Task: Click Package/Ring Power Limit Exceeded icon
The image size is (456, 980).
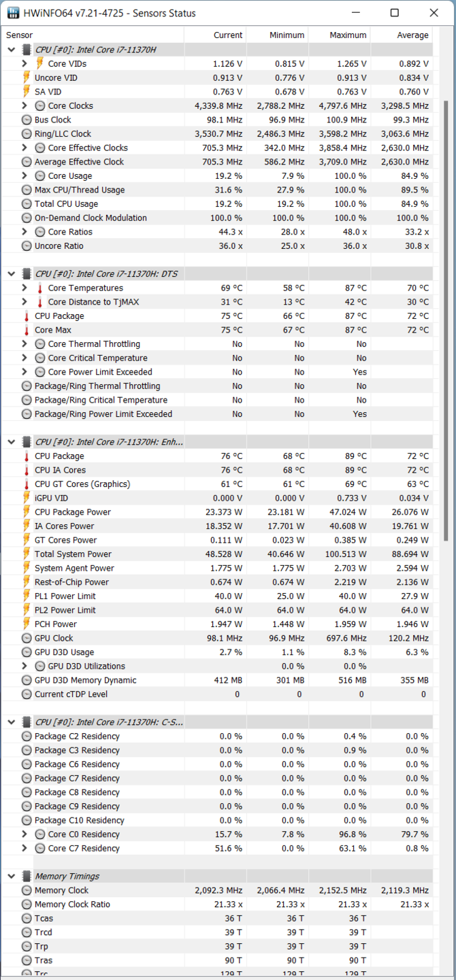Action: 27,414
